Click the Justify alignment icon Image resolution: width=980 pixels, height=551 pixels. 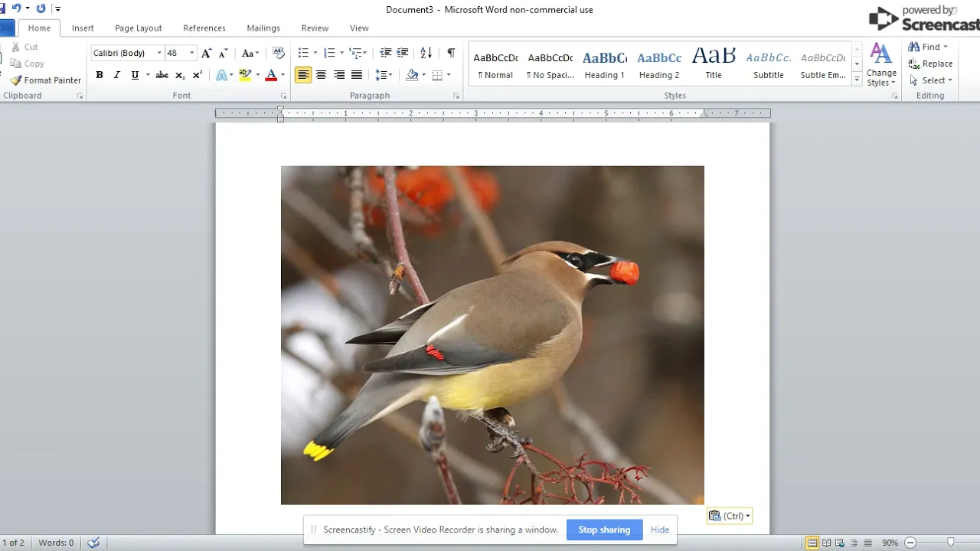(x=356, y=75)
